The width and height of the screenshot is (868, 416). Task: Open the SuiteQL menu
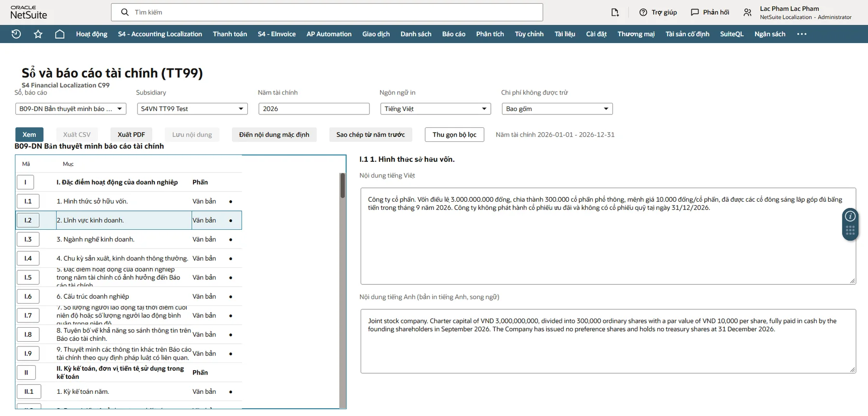[732, 34]
